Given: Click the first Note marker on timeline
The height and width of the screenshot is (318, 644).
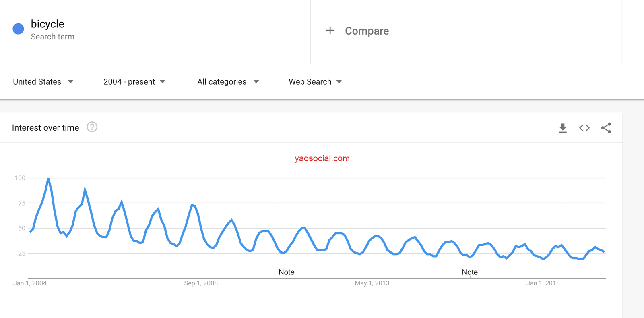Looking at the screenshot, I should [x=287, y=272].
